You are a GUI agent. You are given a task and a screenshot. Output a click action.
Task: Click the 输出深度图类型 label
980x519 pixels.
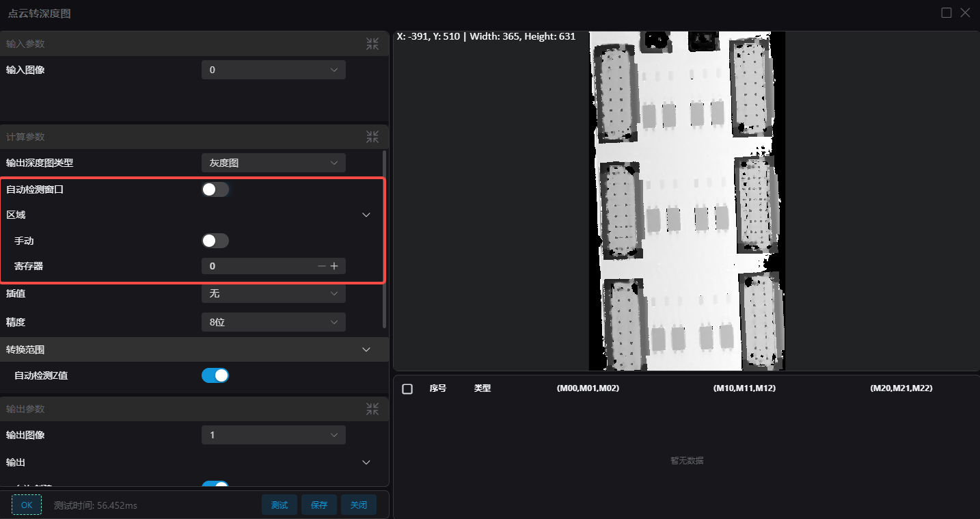40,163
